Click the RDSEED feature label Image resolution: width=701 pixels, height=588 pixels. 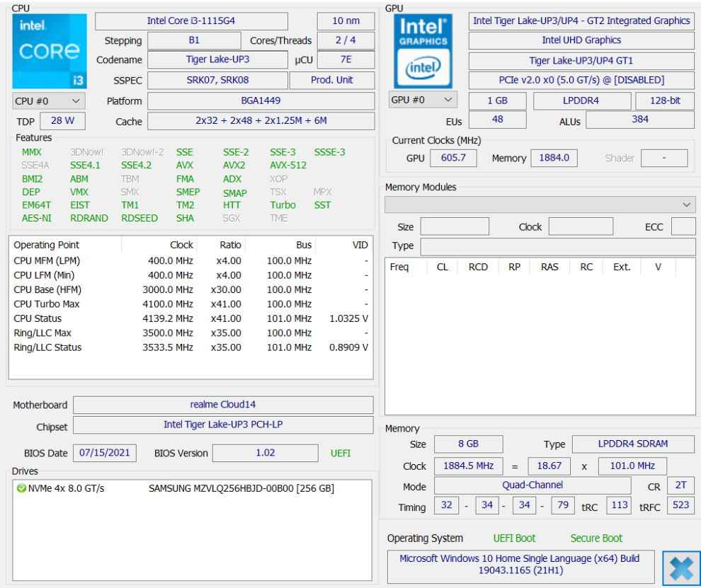pos(139,218)
